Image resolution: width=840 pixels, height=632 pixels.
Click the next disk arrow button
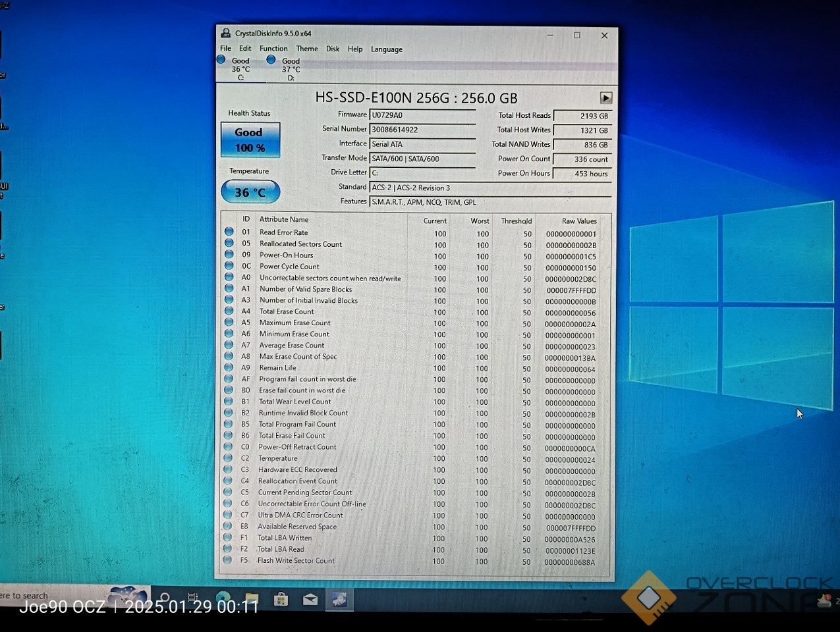606,98
